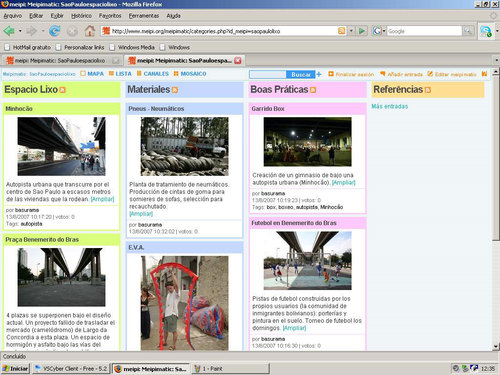Click the basurama author link under Minhocão
The width and height of the screenshot is (500, 375).
tap(27, 210)
